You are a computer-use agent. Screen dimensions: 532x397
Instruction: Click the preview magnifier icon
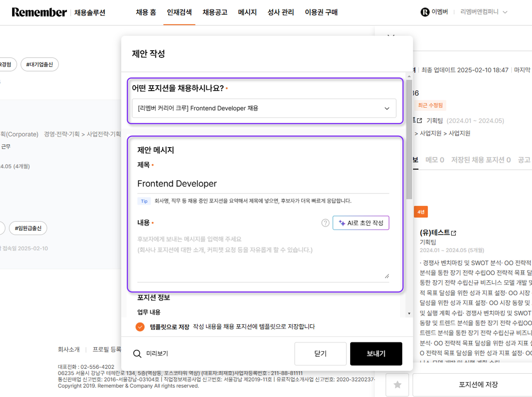coord(137,354)
